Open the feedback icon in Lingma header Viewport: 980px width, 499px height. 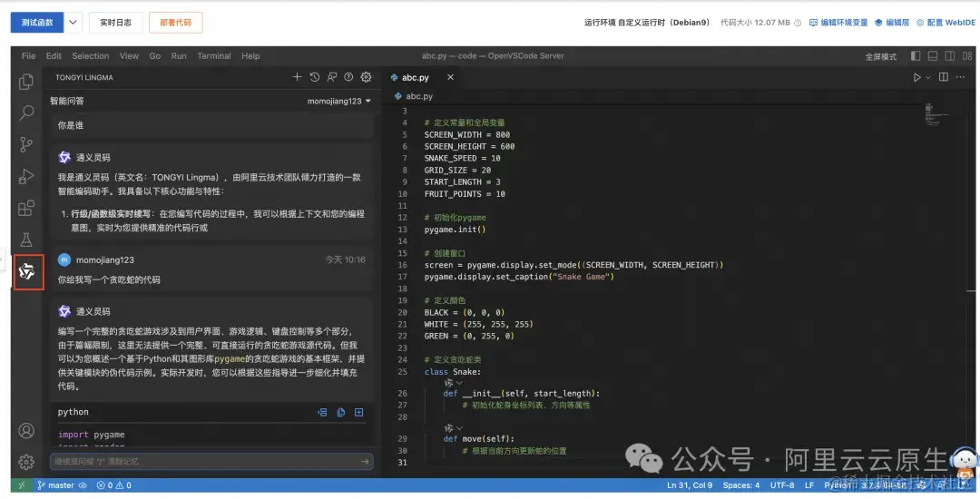click(331, 77)
